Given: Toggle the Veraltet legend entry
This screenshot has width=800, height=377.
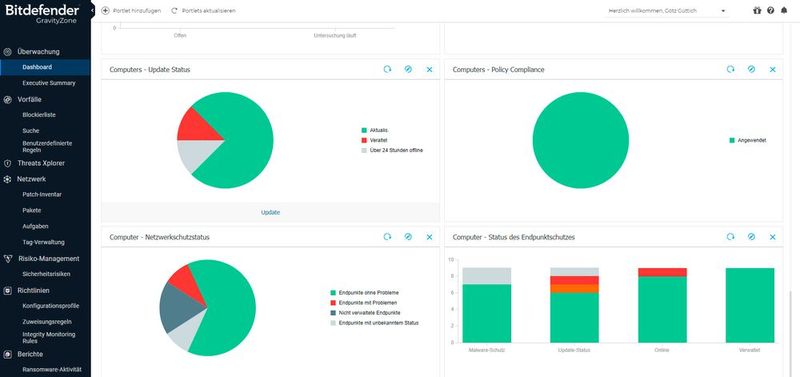Looking at the screenshot, I should click(374, 140).
